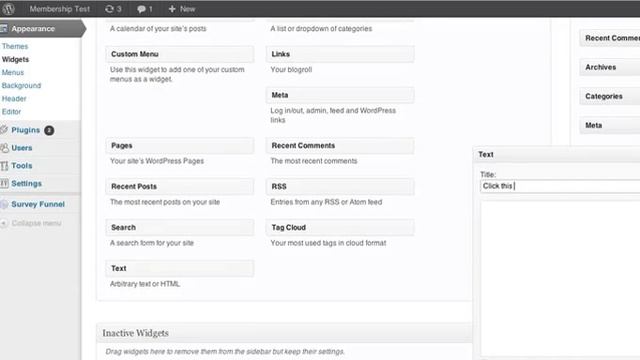Click the Plugins menu icon
Image resolution: width=640 pixels, height=360 pixels.
pos(4,130)
